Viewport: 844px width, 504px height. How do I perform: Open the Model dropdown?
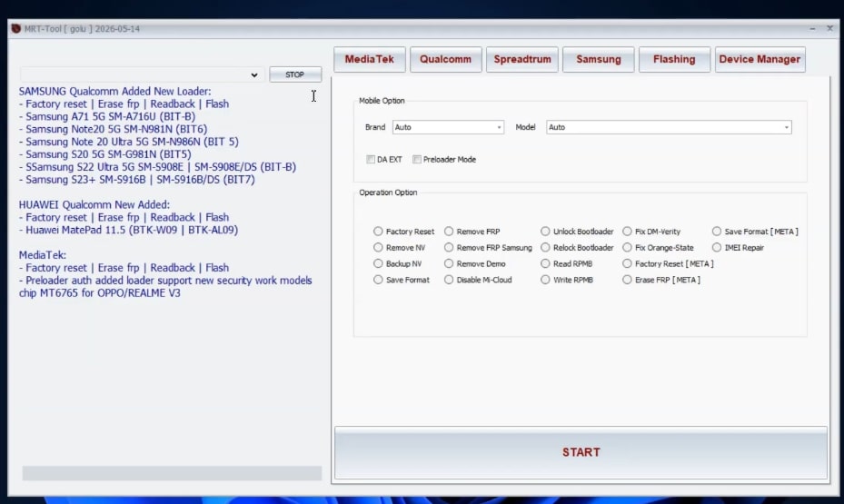pos(669,127)
